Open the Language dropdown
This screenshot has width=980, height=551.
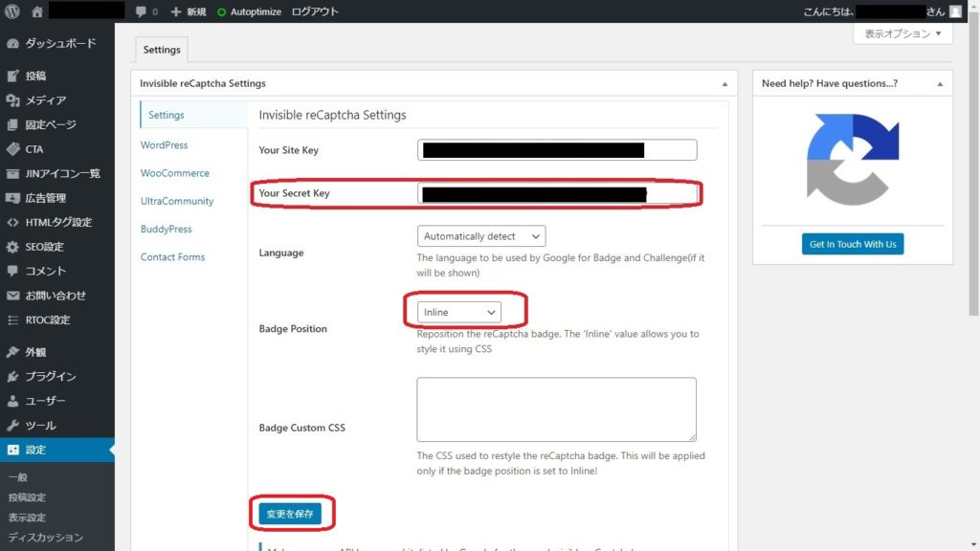(x=481, y=236)
